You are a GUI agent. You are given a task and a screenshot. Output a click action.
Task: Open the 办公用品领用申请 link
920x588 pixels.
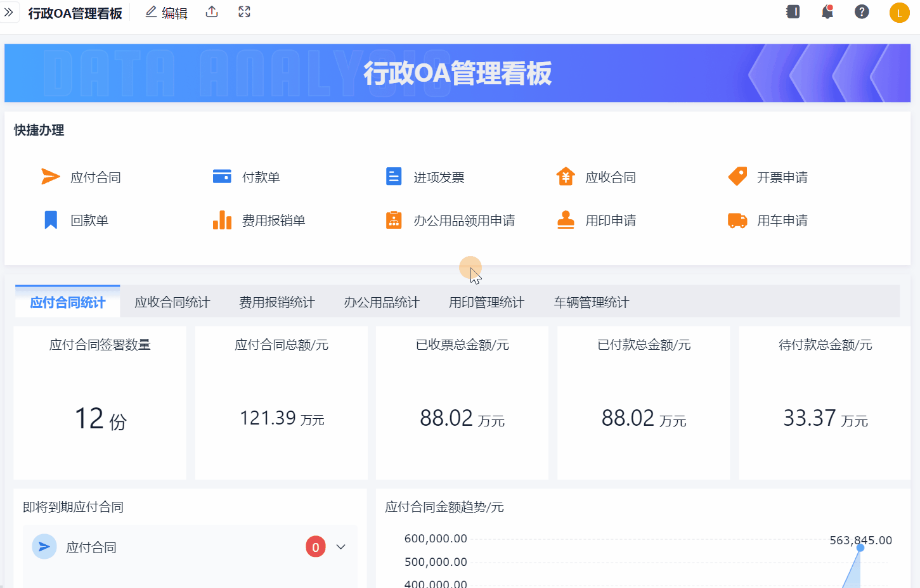[463, 220]
